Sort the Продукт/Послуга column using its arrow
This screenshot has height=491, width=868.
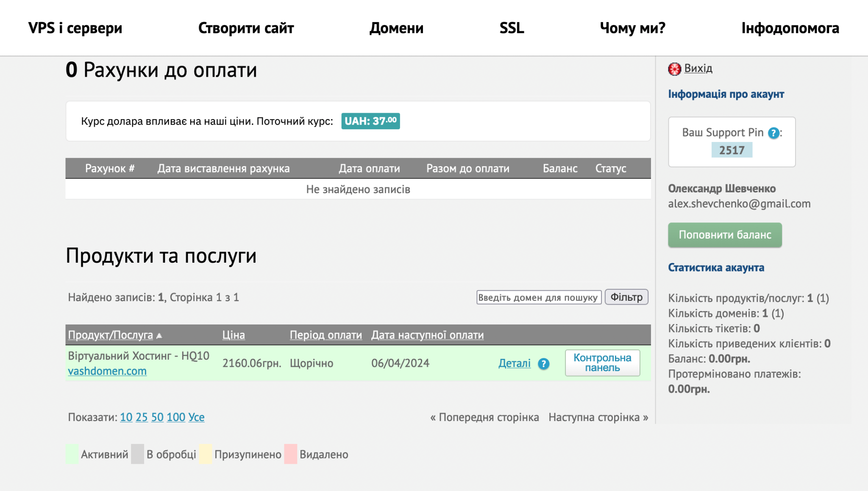159,335
